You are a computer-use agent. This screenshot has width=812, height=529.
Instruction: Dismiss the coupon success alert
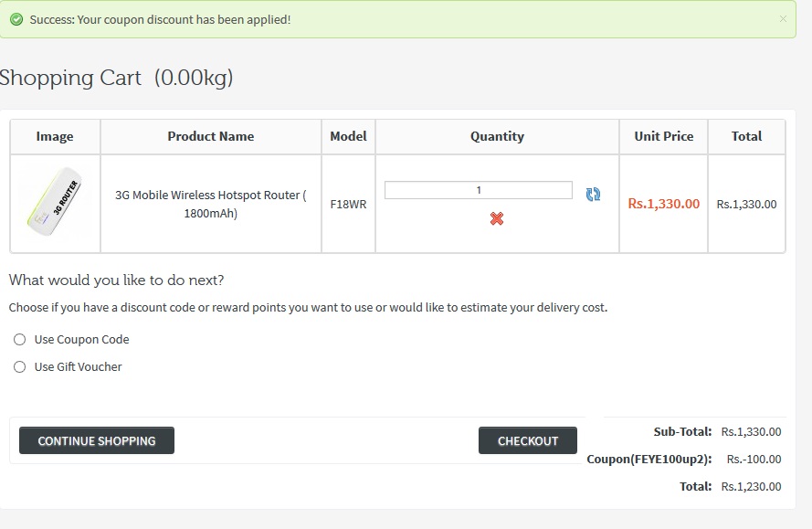coord(783,18)
